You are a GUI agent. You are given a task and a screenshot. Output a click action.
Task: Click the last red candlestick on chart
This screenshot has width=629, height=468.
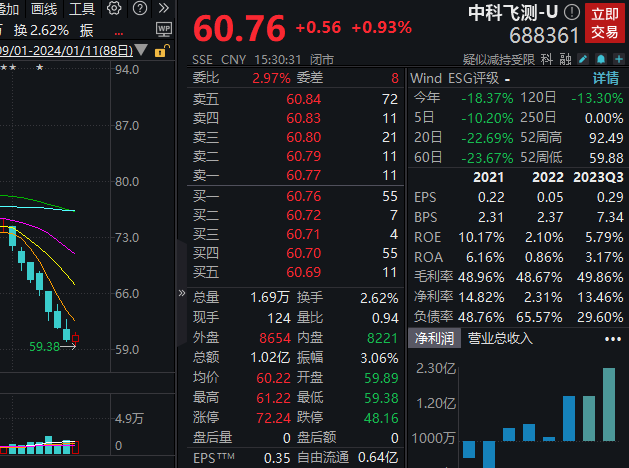click(75, 338)
